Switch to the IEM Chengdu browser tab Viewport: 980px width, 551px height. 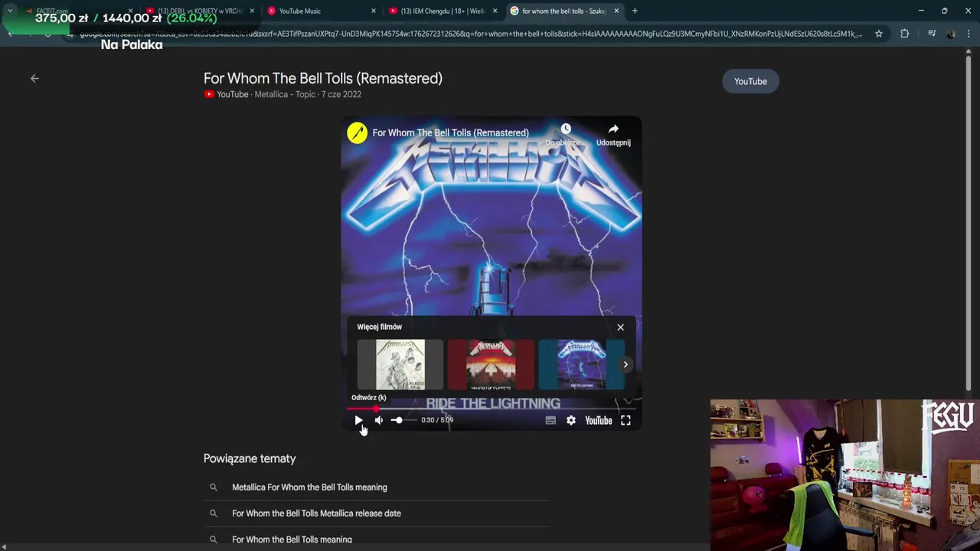pos(444,11)
